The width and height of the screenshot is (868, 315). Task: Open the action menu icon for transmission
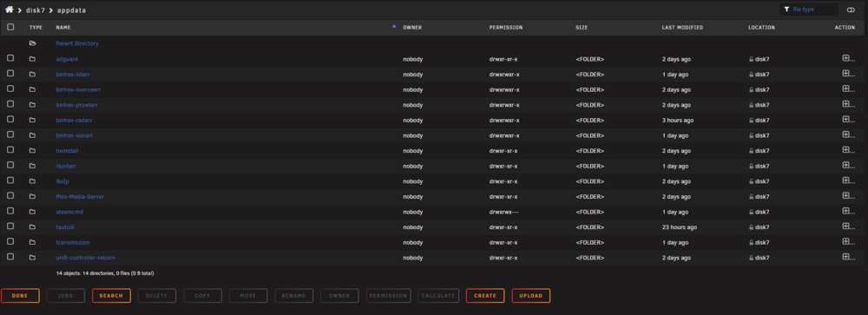(845, 241)
